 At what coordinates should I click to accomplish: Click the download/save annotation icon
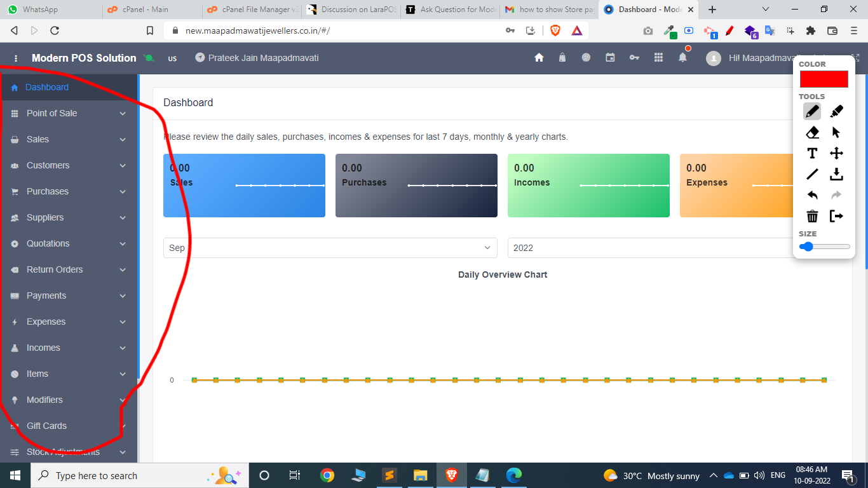click(836, 174)
